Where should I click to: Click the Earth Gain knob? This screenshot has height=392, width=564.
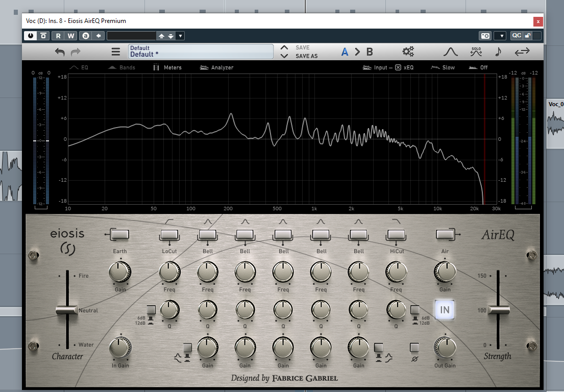pos(120,272)
